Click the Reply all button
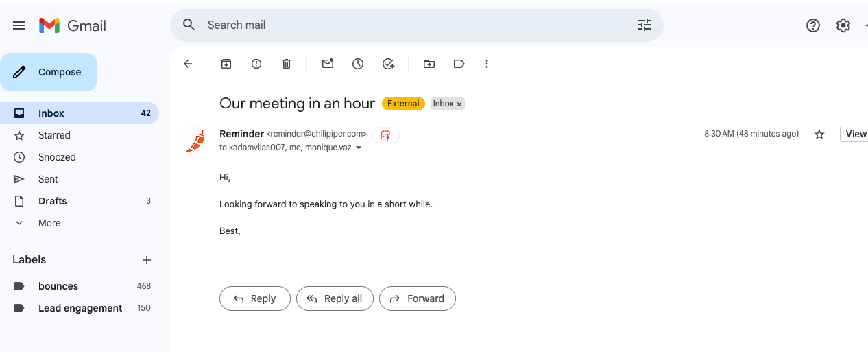 (x=335, y=298)
